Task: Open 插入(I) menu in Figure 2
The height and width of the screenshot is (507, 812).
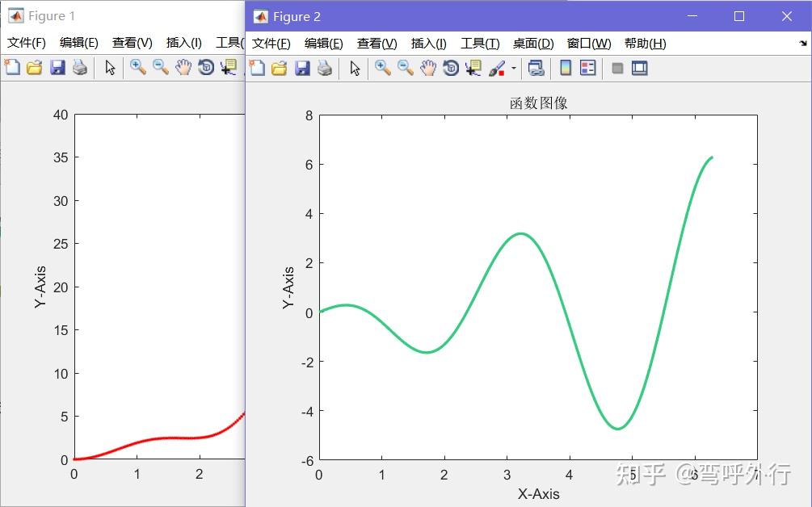Action: pyautogui.click(x=429, y=44)
